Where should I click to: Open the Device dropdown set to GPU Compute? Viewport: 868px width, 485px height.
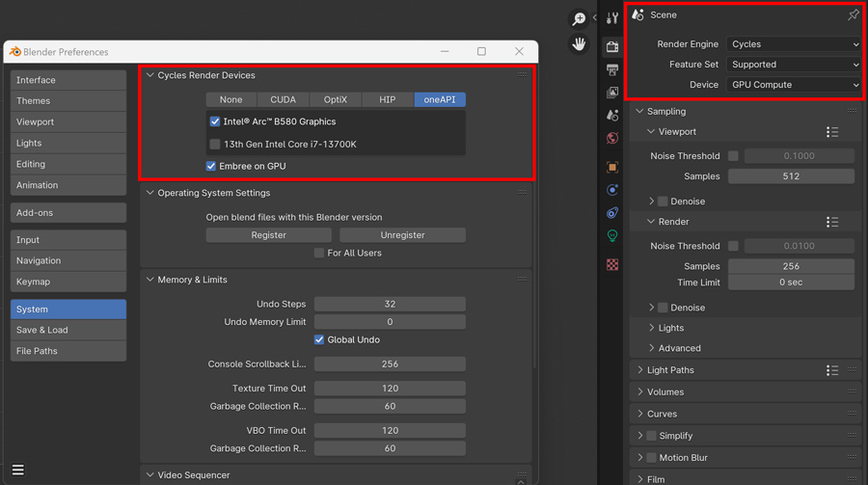[x=795, y=85]
